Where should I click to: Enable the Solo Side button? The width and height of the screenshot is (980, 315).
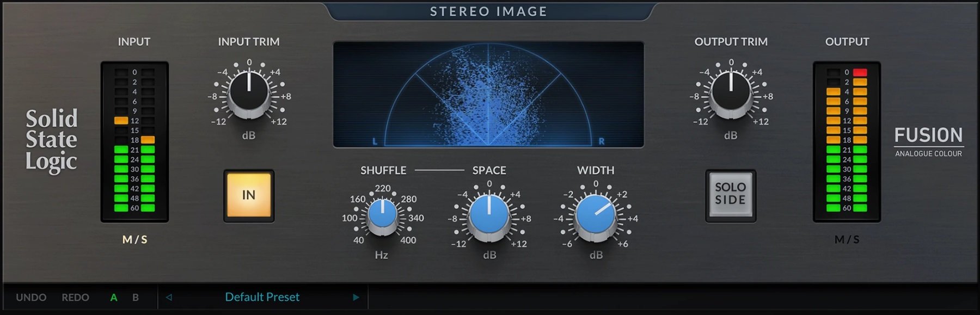click(730, 194)
